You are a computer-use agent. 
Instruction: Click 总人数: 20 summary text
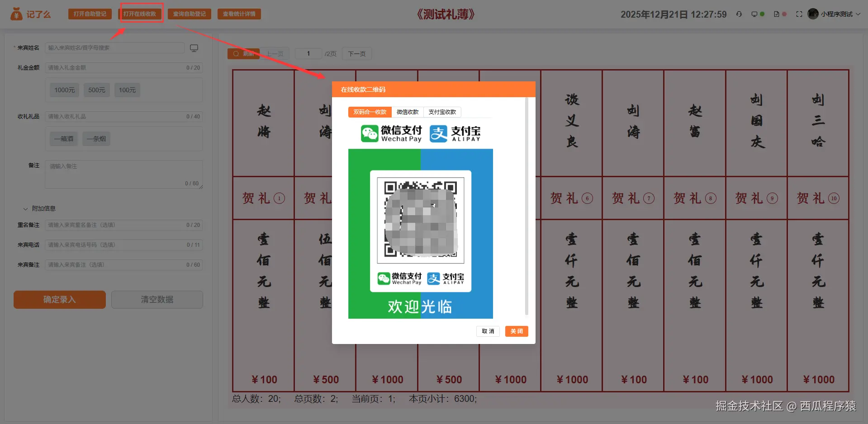256,399
